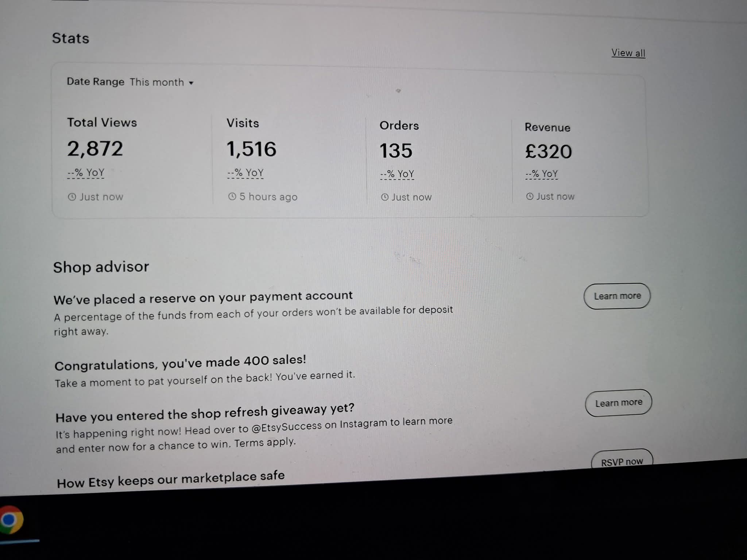Viewport: 747px width, 560px height.
Task: Open the Chrome icon in the taskbar
Action: pyautogui.click(x=11, y=520)
